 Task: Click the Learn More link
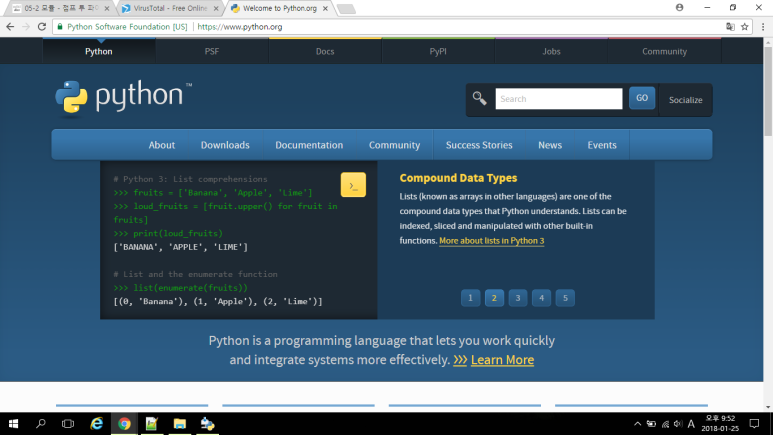[x=502, y=360]
